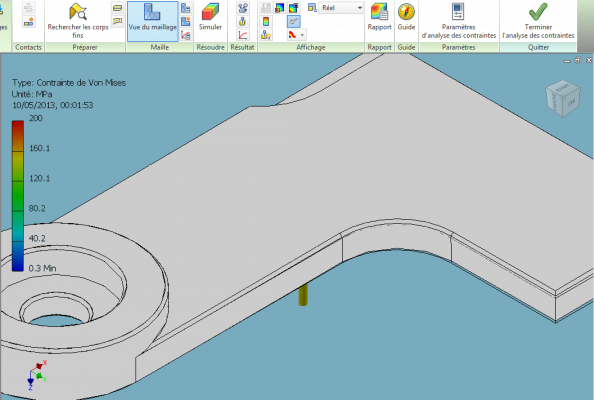Choose local mesh control icon in Maille
The width and height of the screenshot is (594, 400).
(x=186, y=22)
